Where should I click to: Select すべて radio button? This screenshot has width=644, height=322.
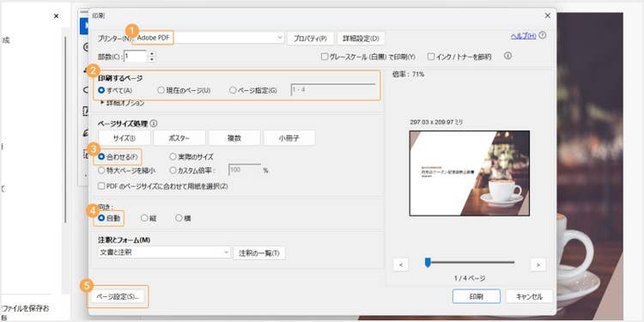(x=101, y=90)
